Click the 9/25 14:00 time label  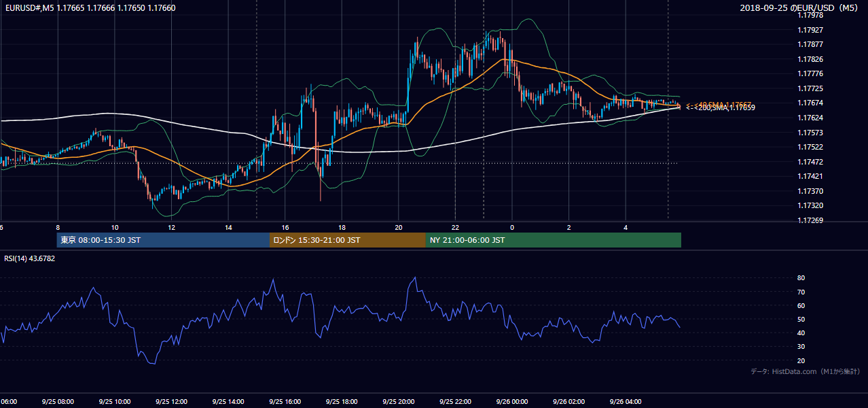[x=228, y=401]
